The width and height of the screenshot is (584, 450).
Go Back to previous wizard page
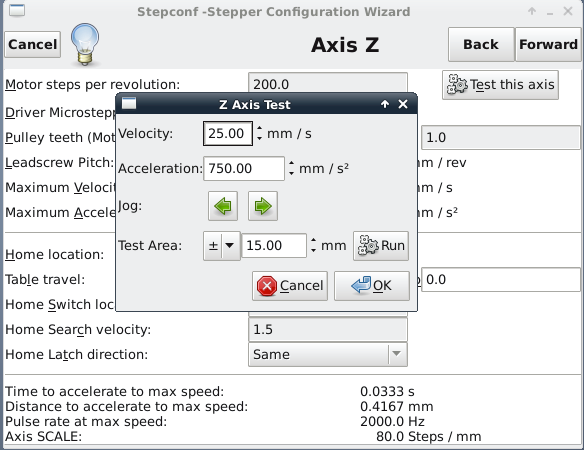point(481,44)
